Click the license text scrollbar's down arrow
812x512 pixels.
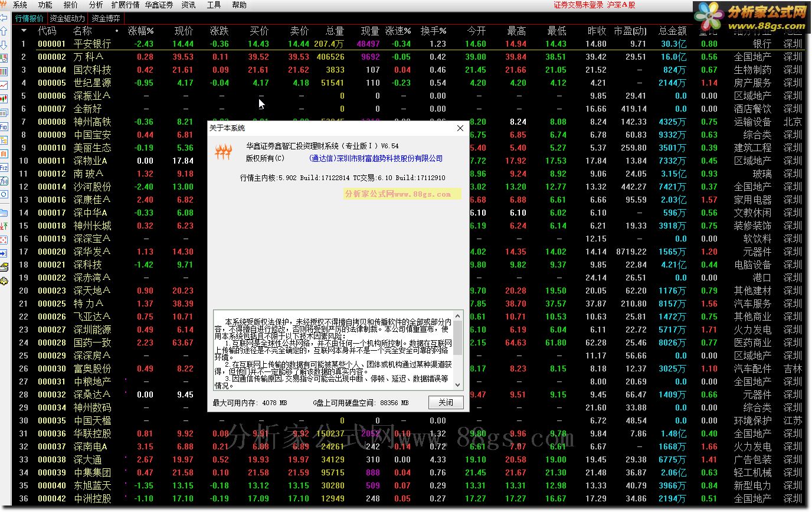pos(458,384)
